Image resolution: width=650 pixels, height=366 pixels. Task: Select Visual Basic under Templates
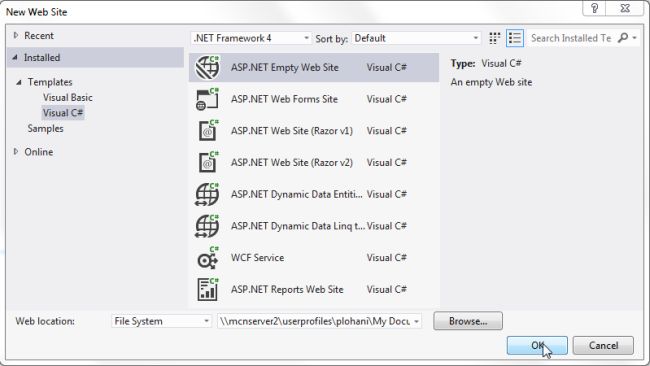coord(68,97)
